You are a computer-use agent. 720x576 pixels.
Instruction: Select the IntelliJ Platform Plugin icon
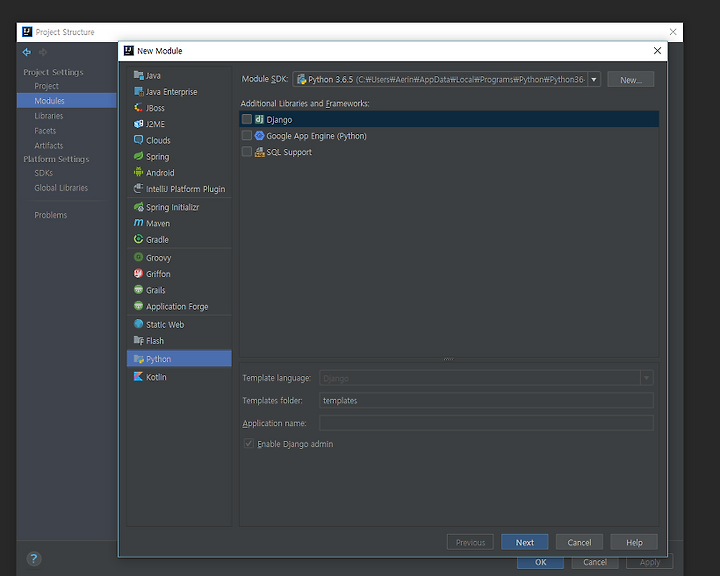click(138, 188)
